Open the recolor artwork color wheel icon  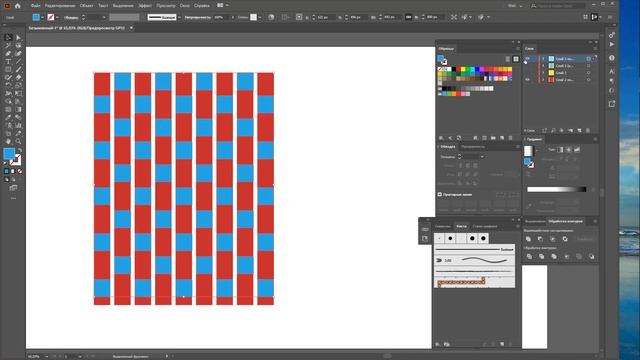click(271, 17)
